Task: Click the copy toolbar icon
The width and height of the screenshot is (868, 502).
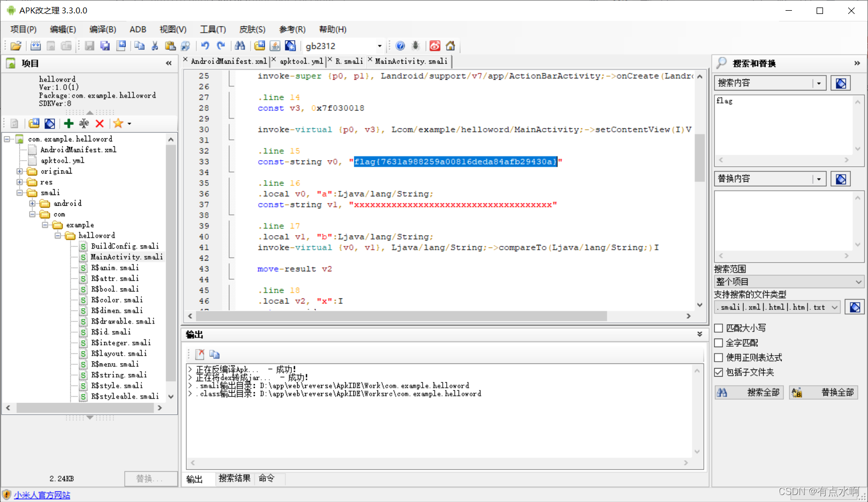Action: click(139, 46)
